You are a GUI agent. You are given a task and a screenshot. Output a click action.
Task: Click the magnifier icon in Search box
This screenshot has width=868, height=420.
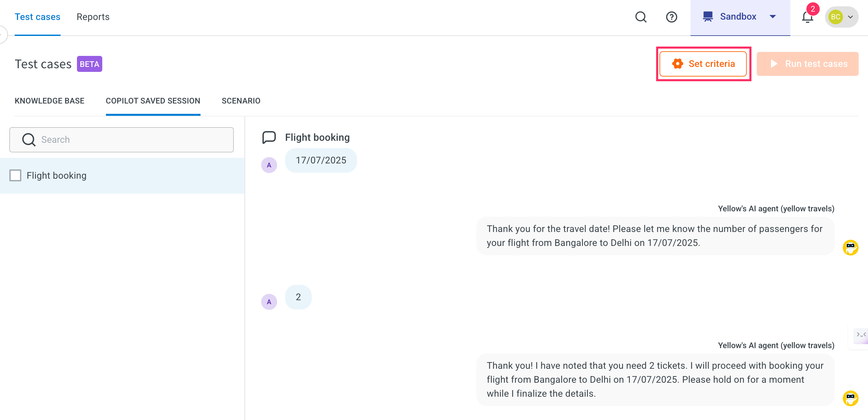29,139
